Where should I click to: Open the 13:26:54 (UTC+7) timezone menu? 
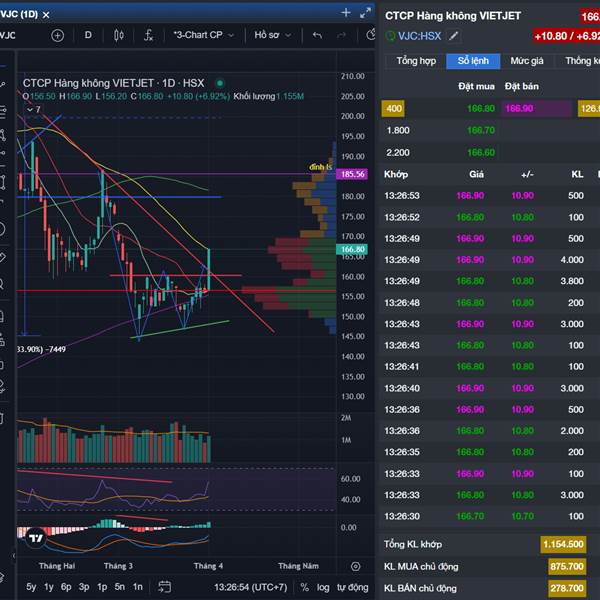coord(250,587)
